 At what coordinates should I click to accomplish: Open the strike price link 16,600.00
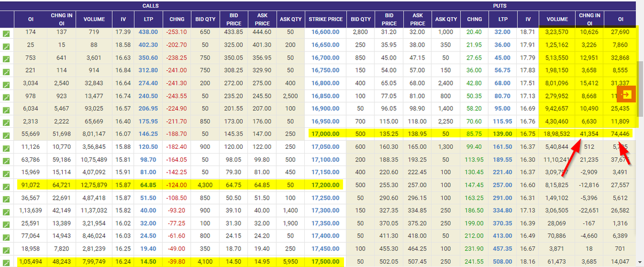coord(325,32)
